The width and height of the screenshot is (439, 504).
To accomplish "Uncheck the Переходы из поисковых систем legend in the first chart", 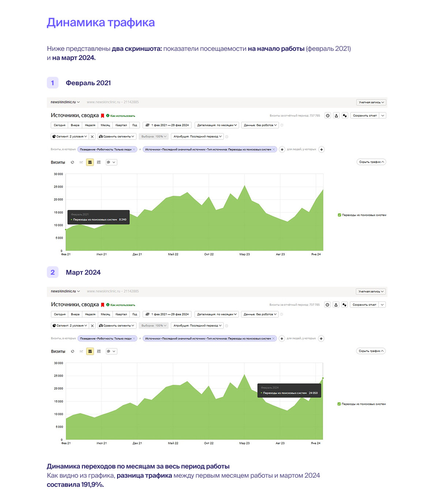I will click(x=339, y=215).
